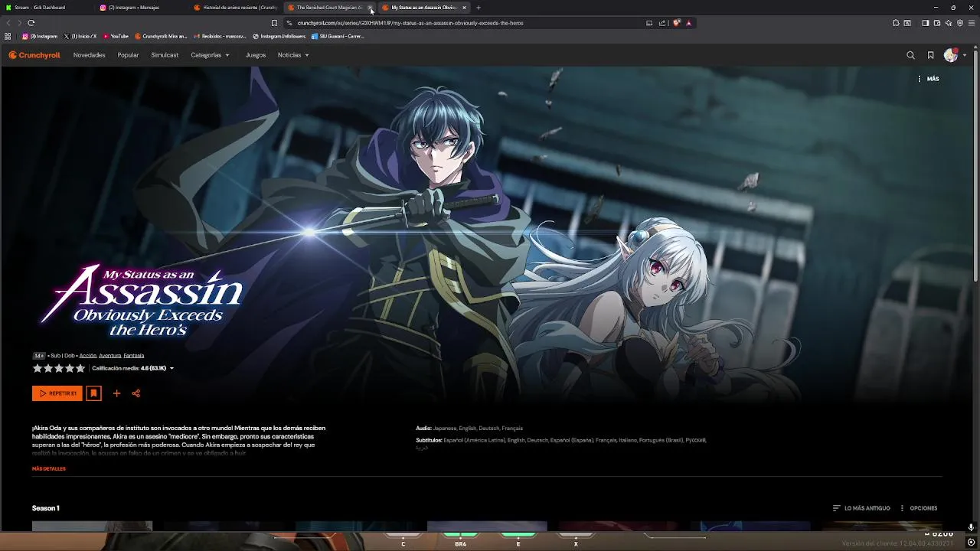Open browser apps grid icon
The width and height of the screenshot is (980, 551).
8,36
